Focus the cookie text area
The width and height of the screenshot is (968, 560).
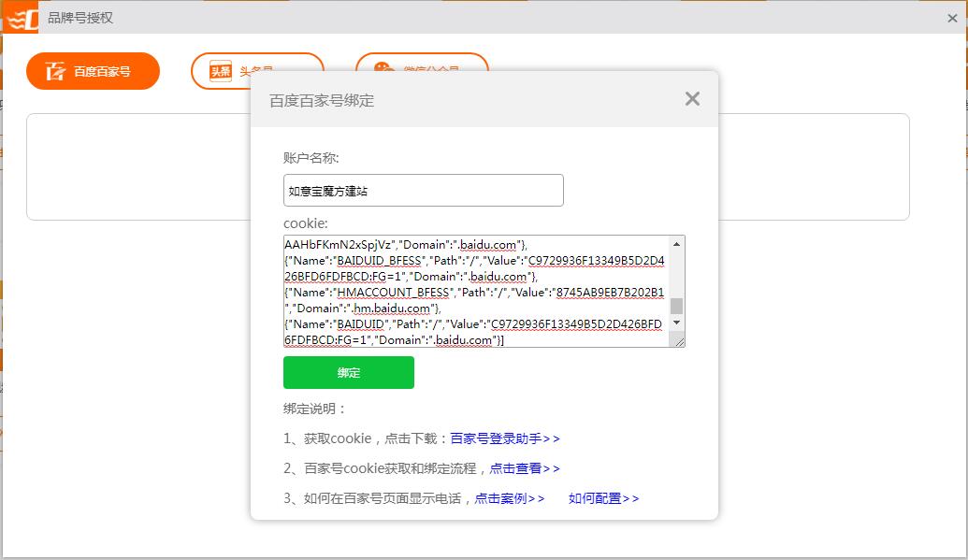pos(477,291)
